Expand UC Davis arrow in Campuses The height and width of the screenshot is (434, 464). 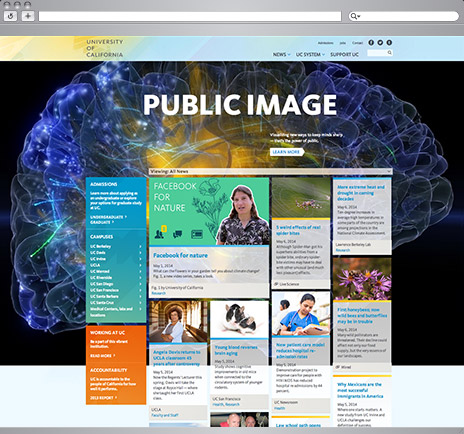[x=140, y=253]
